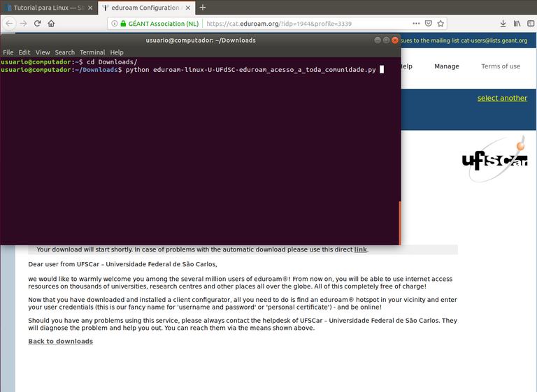Maximize the terminal window
The height and width of the screenshot is (392, 537).
coord(386,40)
